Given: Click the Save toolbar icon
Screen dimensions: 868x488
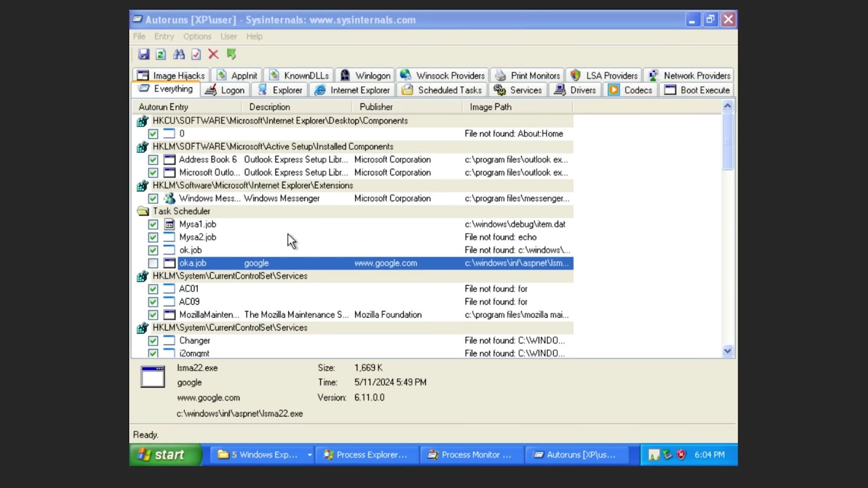Looking at the screenshot, I should coord(144,54).
